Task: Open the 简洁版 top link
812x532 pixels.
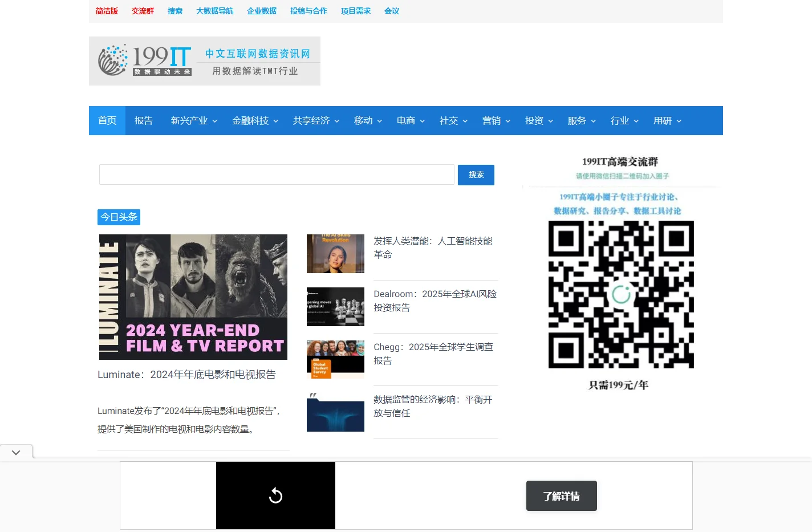Action: (x=107, y=11)
